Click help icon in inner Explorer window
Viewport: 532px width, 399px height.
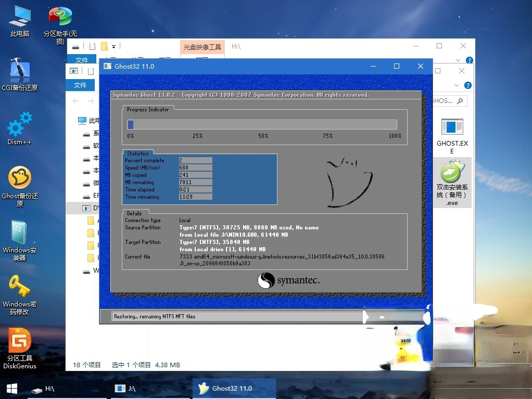(467, 85)
